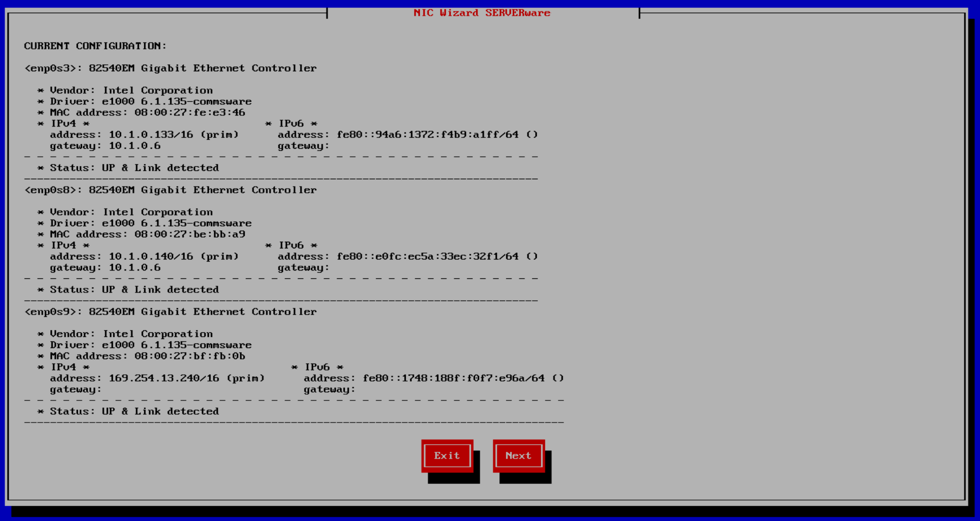Click the Next button
The height and width of the screenshot is (521, 980).
click(x=518, y=456)
